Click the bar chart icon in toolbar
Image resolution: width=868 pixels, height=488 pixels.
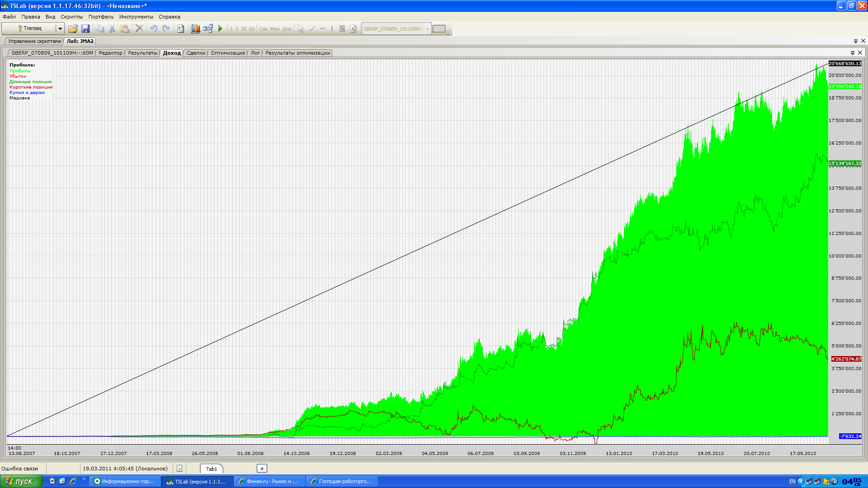click(195, 28)
